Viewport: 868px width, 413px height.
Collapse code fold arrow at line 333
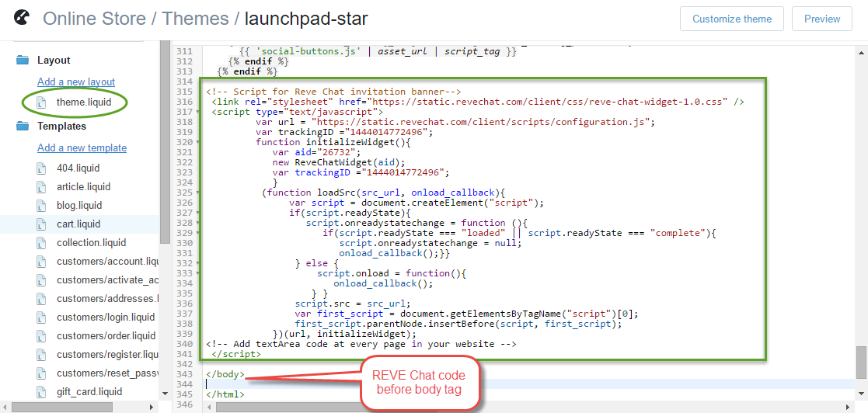click(x=198, y=273)
